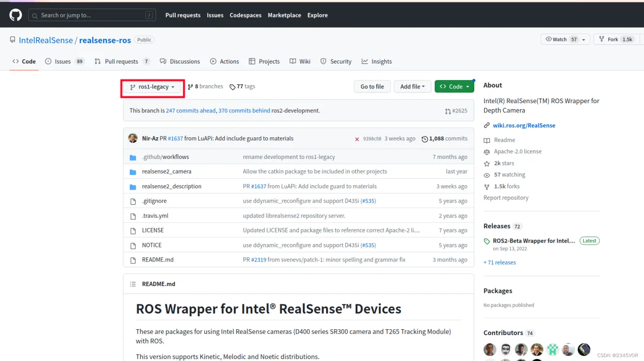This screenshot has height=361, width=644.
Task: Click the Latest release badge
Action: pos(589,241)
